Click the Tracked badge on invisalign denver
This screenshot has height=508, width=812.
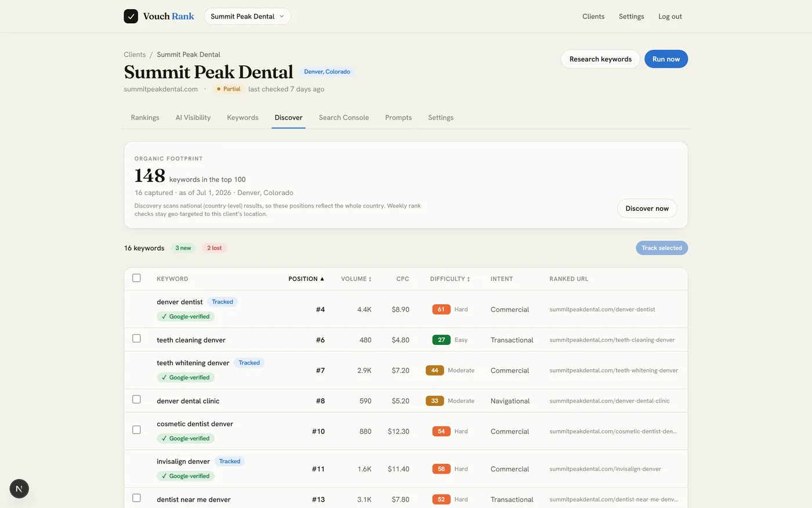click(x=230, y=462)
